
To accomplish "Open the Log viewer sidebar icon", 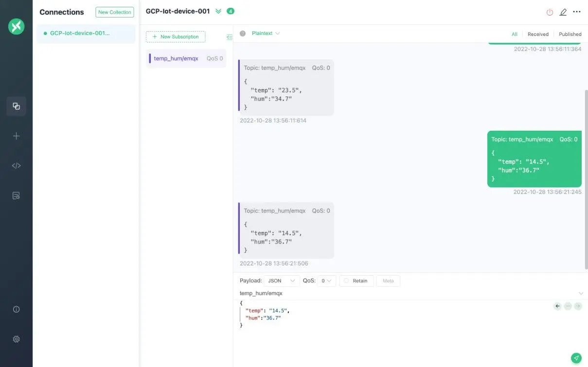I will (16, 195).
